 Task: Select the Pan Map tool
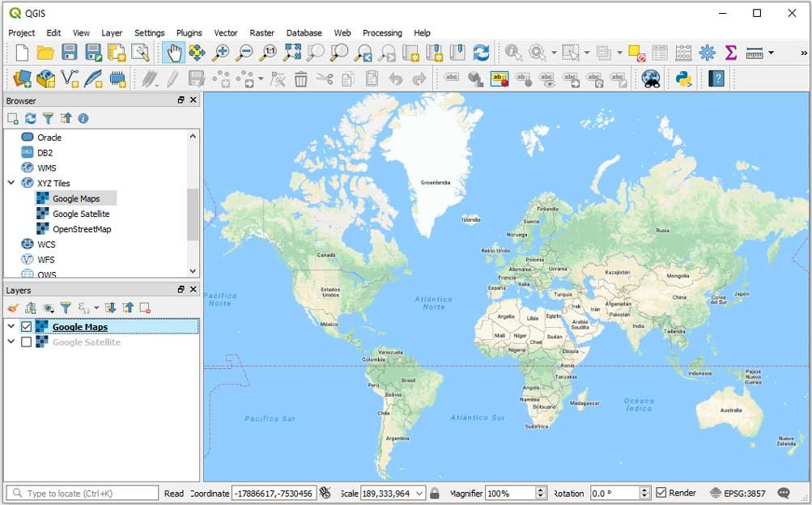click(173, 53)
